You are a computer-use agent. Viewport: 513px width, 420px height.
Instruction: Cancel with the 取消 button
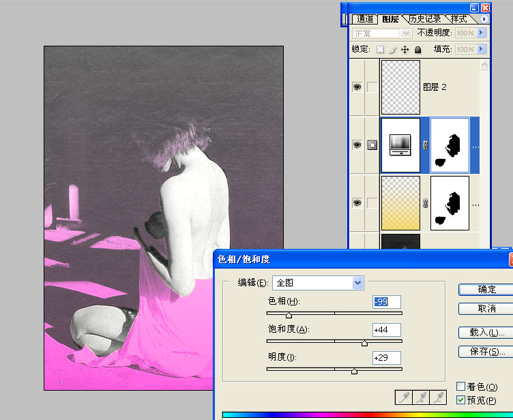486,308
